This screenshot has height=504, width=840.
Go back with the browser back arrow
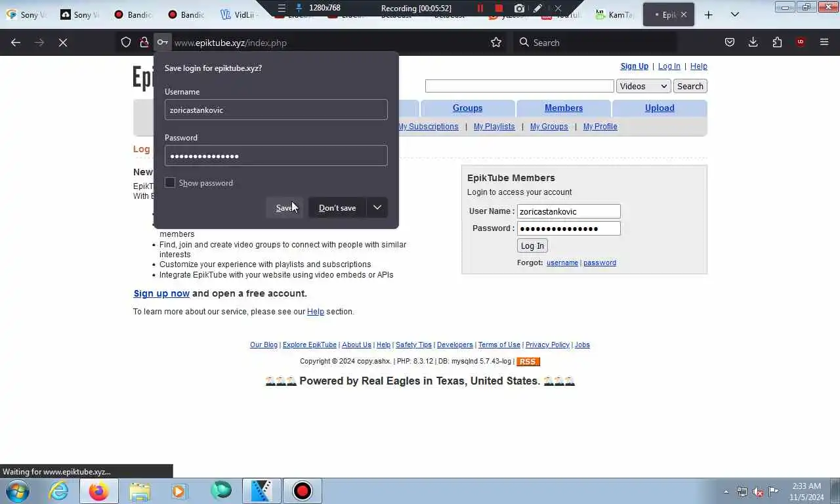[x=16, y=43]
